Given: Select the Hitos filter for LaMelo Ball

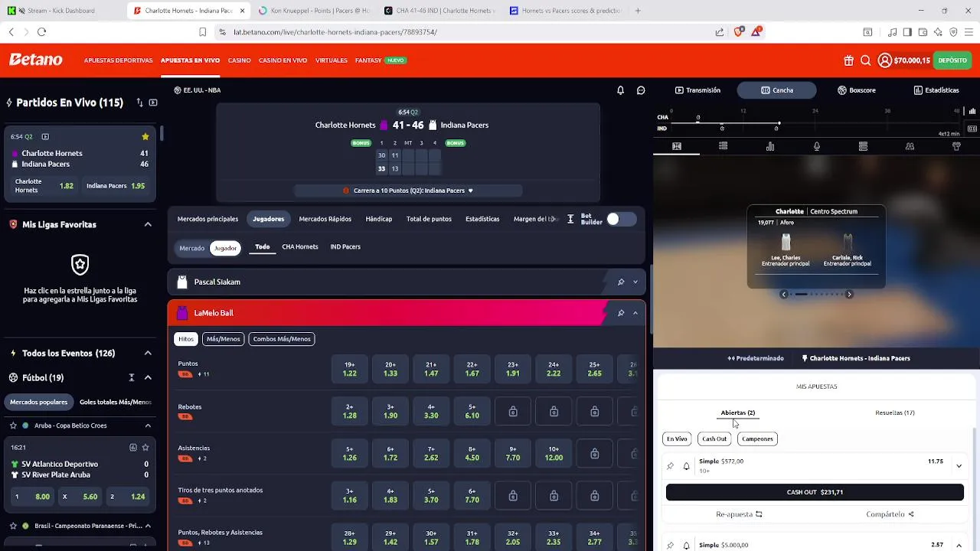Looking at the screenshot, I should click(x=186, y=339).
